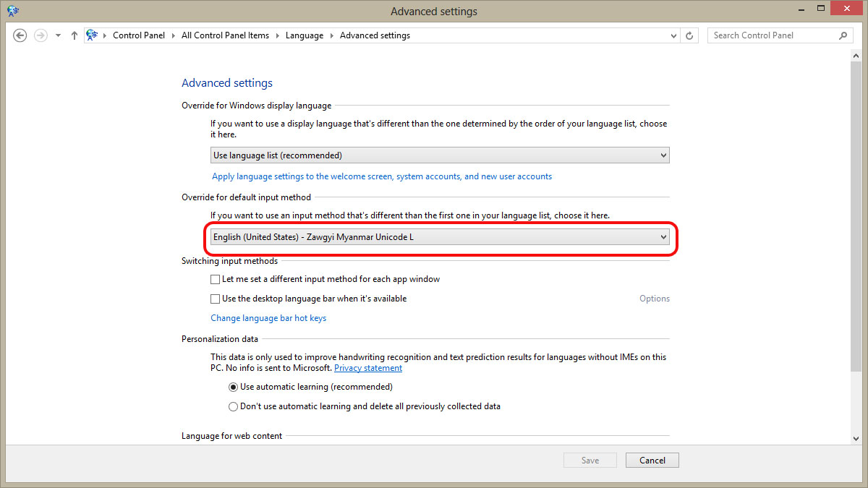Click the Forward navigation arrow
Screen dimensions: 868x488
[41, 35]
